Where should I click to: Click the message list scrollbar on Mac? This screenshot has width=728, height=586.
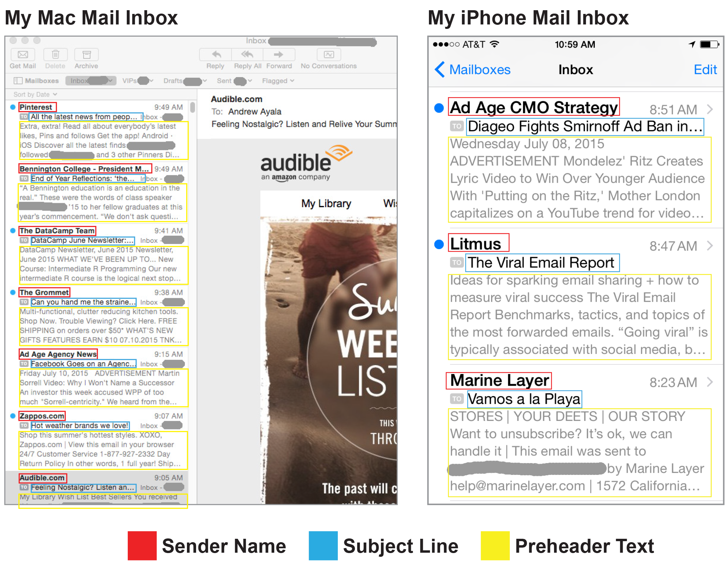pos(193,107)
